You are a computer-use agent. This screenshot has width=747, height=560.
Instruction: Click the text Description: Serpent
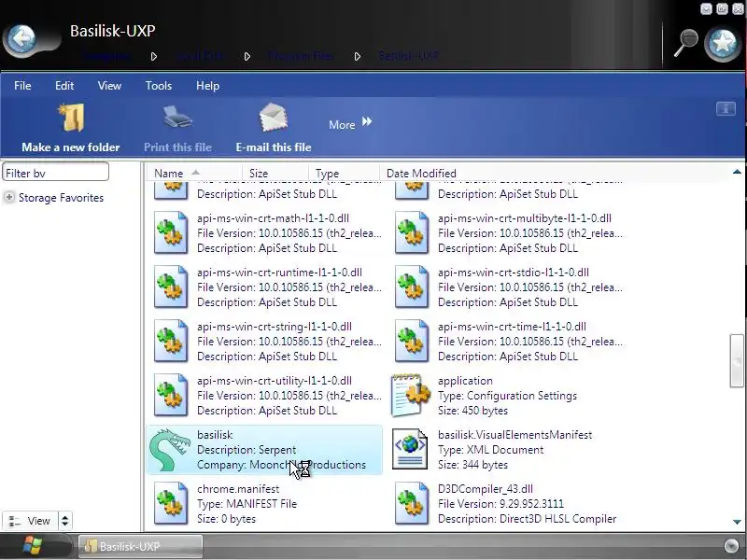(247, 450)
